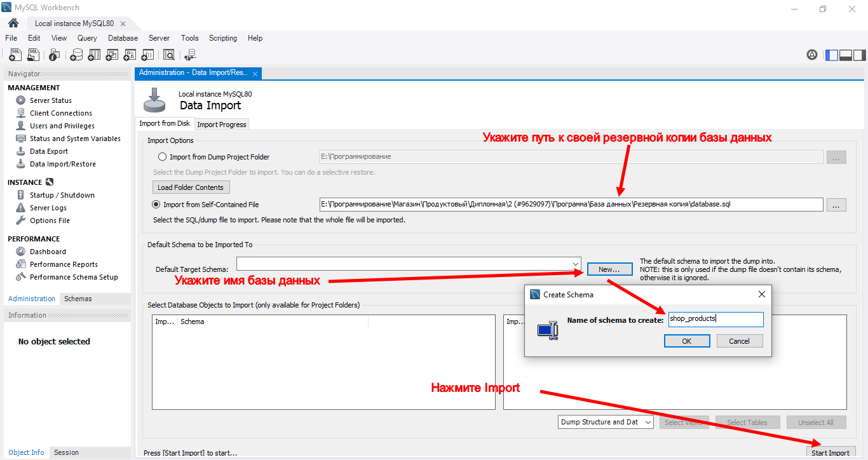Open Options File page
This screenshot has height=460, width=868.
pos(50,220)
